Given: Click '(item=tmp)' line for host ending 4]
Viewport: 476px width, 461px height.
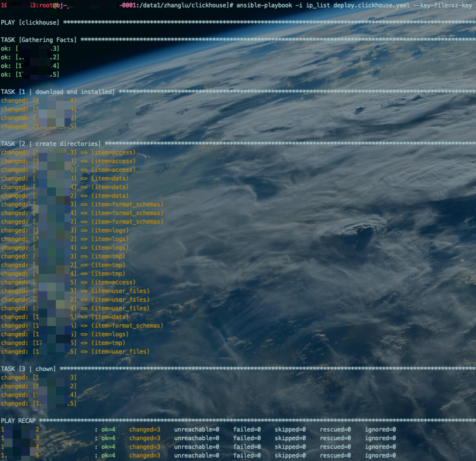Looking at the screenshot, I should [x=63, y=273].
